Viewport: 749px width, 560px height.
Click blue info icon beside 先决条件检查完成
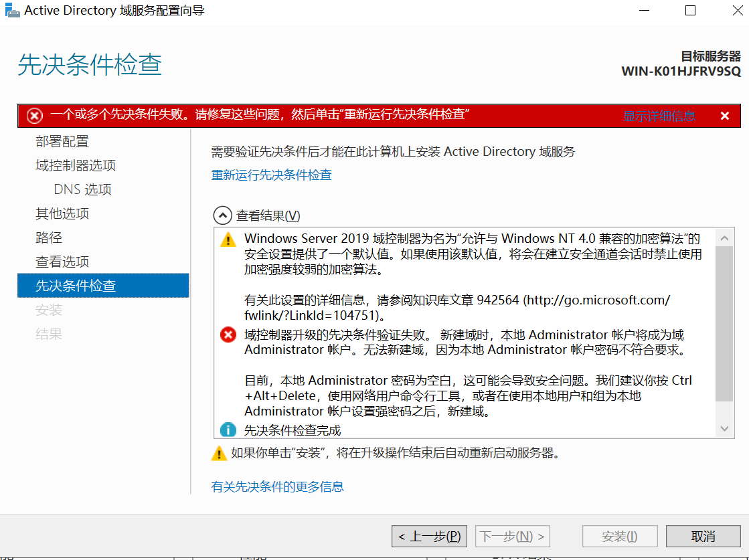228,430
